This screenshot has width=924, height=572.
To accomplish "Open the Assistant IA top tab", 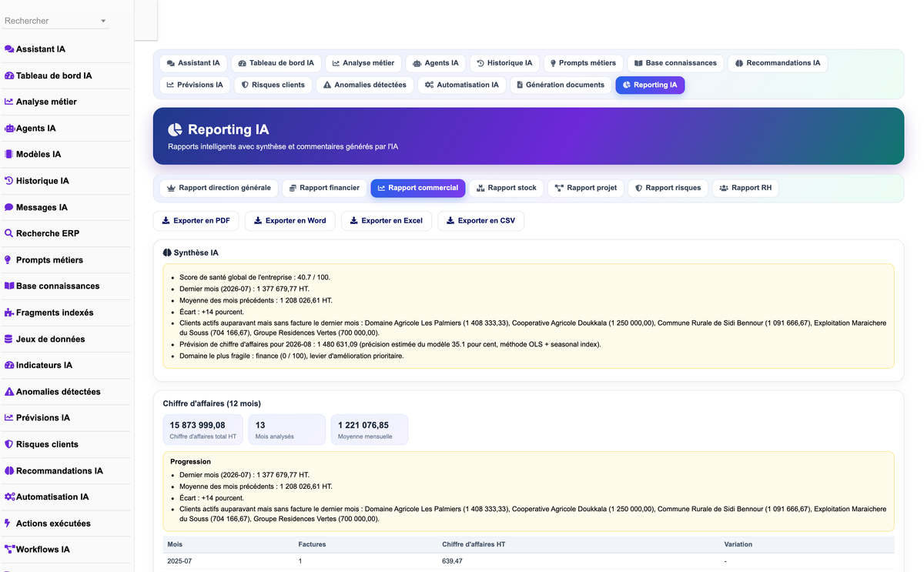I will pyautogui.click(x=193, y=63).
